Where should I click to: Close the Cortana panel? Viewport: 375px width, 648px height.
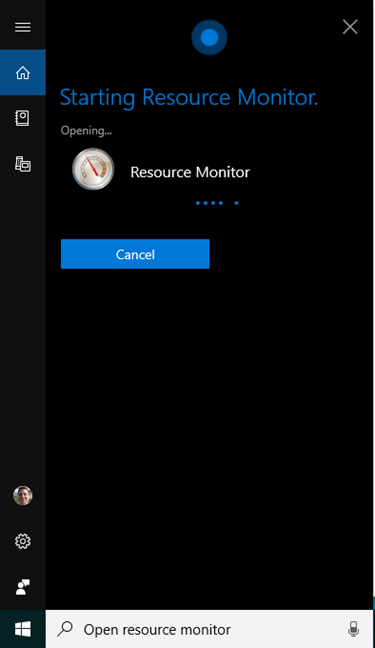(x=350, y=27)
